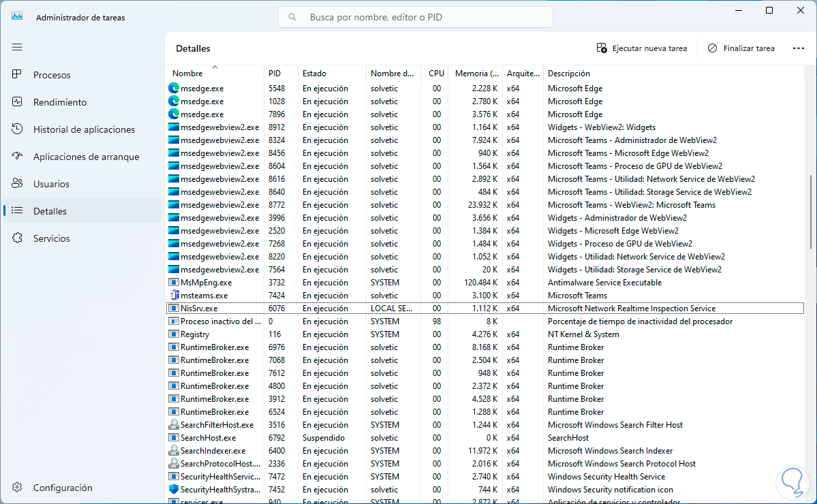This screenshot has height=504, width=817.
Task: Open the three-dot more options menu
Action: [x=799, y=48]
